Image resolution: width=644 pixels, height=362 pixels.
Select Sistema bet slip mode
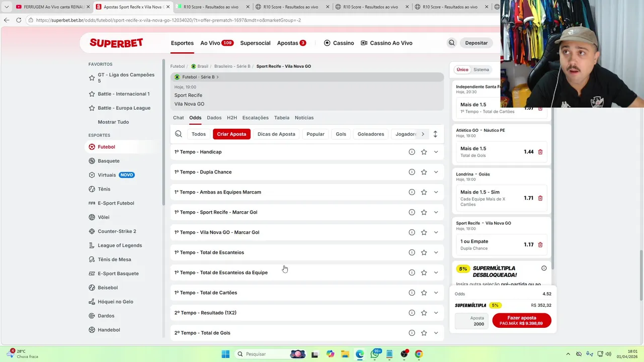(481, 70)
